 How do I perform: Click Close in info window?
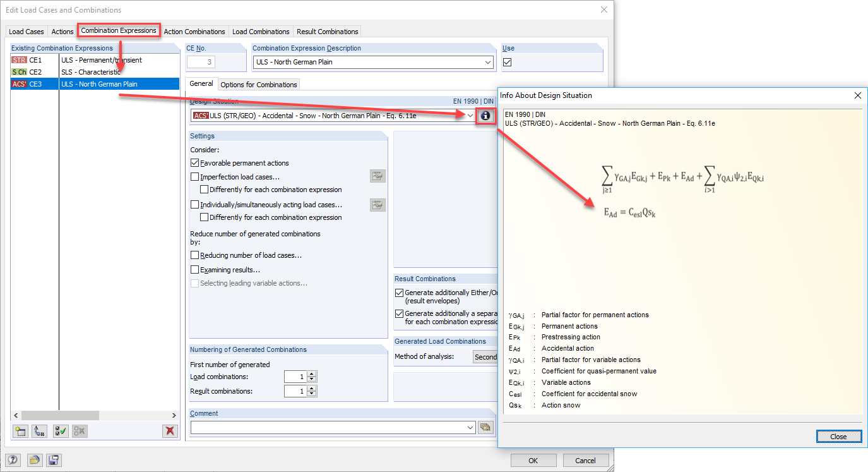pyautogui.click(x=838, y=437)
